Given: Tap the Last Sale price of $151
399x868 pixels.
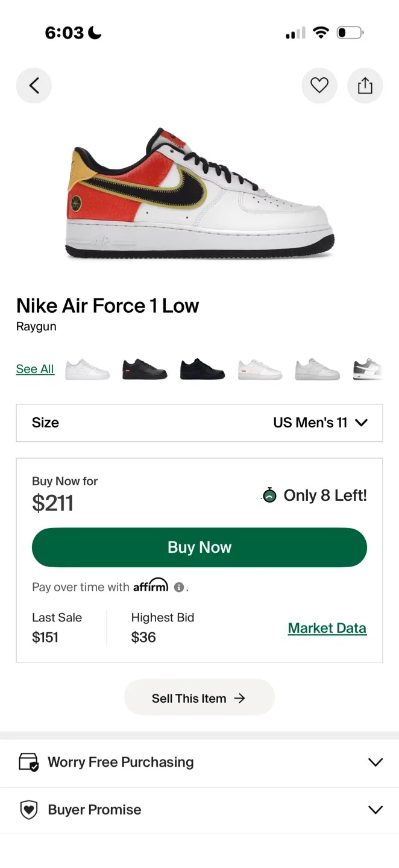Looking at the screenshot, I should (x=45, y=637).
